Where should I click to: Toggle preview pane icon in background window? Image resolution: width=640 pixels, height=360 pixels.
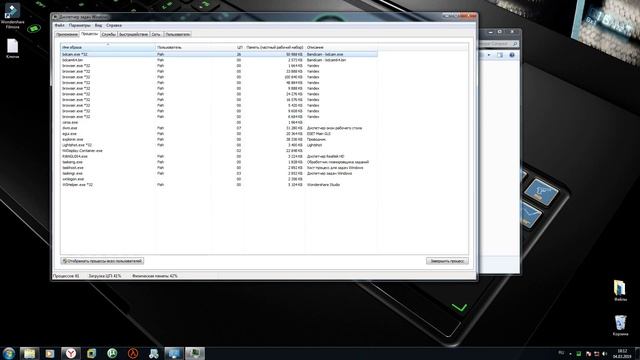pyautogui.click(x=500, y=55)
